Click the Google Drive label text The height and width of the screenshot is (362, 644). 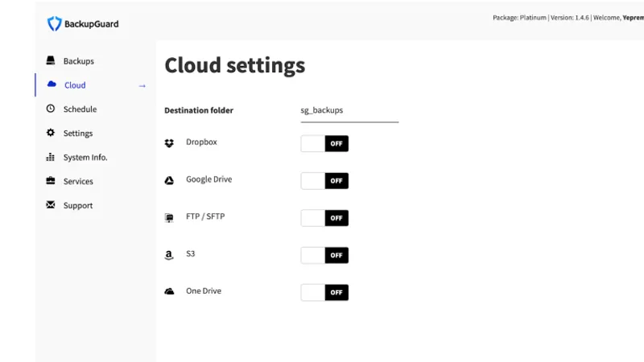point(209,179)
